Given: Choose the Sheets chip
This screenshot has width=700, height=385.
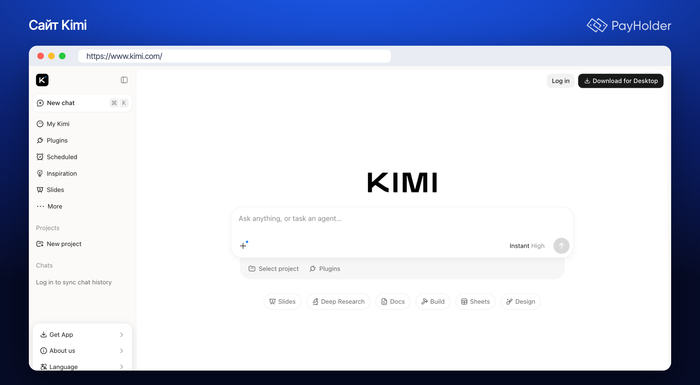Looking at the screenshot, I should click(x=475, y=301).
